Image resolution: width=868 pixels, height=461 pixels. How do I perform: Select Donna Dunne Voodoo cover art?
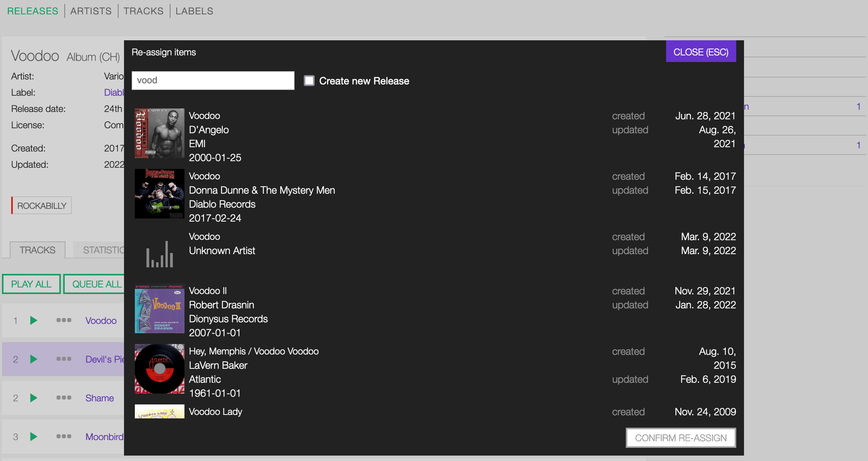(160, 194)
